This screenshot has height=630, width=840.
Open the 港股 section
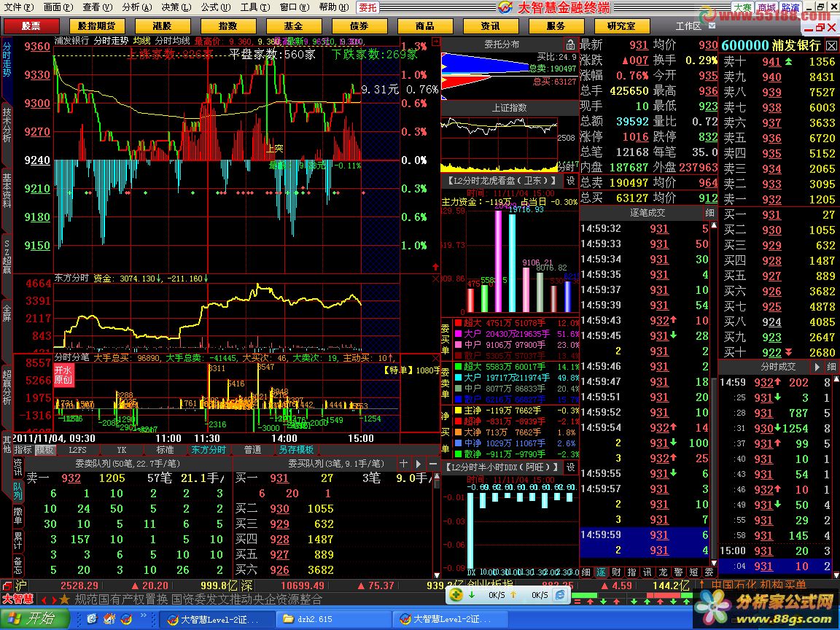(162, 26)
